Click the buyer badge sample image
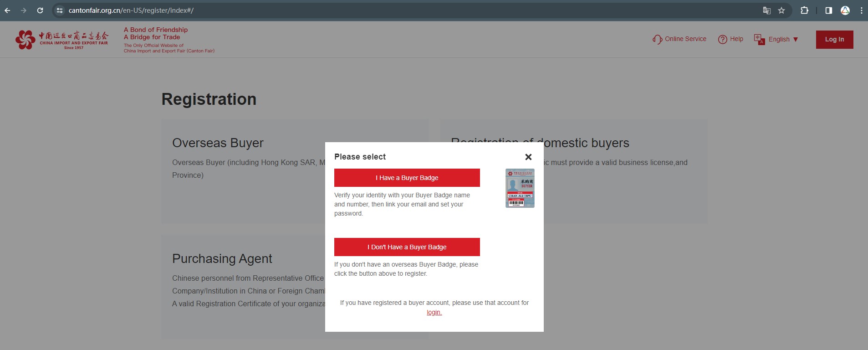This screenshot has width=868, height=350. 520,188
